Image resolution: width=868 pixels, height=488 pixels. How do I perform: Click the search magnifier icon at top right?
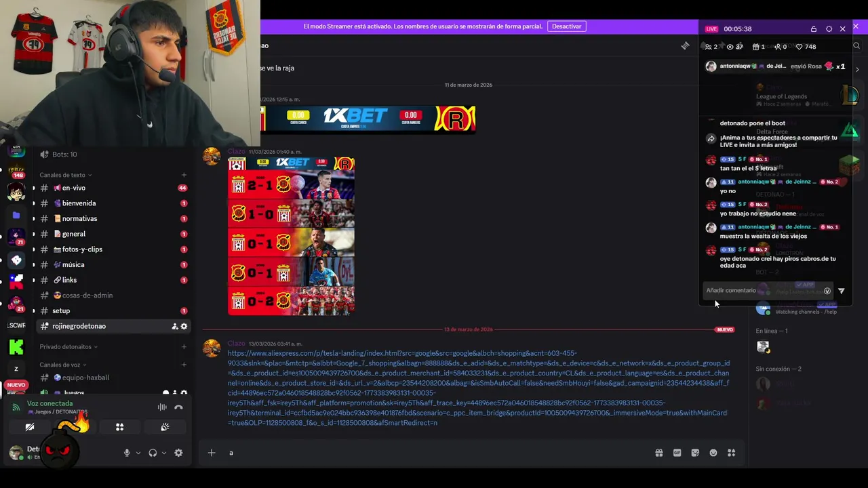pos(856,46)
